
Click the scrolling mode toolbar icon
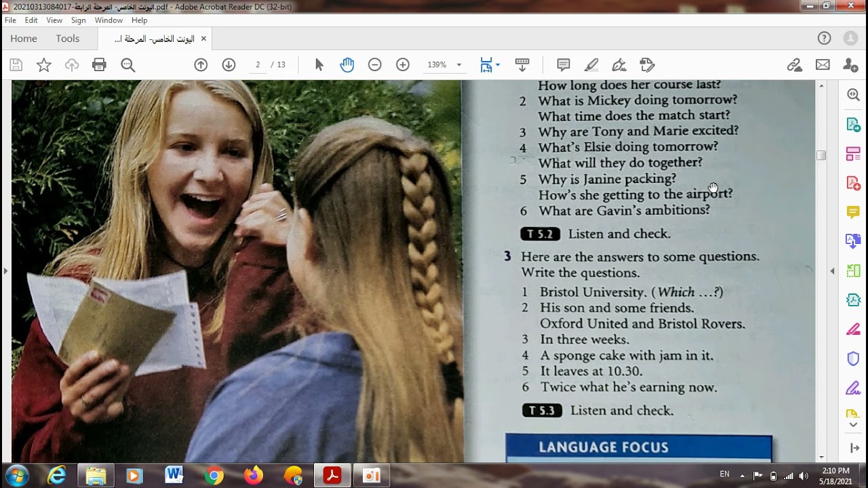[522, 65]
